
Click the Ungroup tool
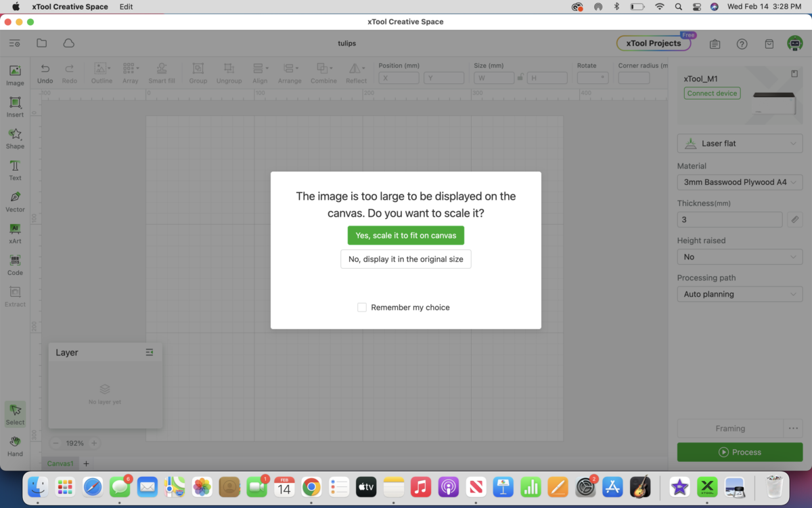pyautogui.click(x=229, y=73)
